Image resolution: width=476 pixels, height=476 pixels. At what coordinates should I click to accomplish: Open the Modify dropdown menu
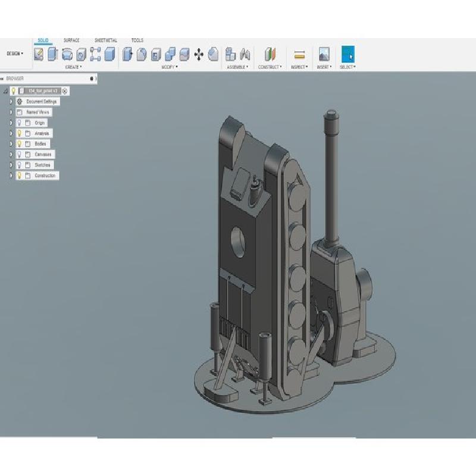click(x=170, y=67)
